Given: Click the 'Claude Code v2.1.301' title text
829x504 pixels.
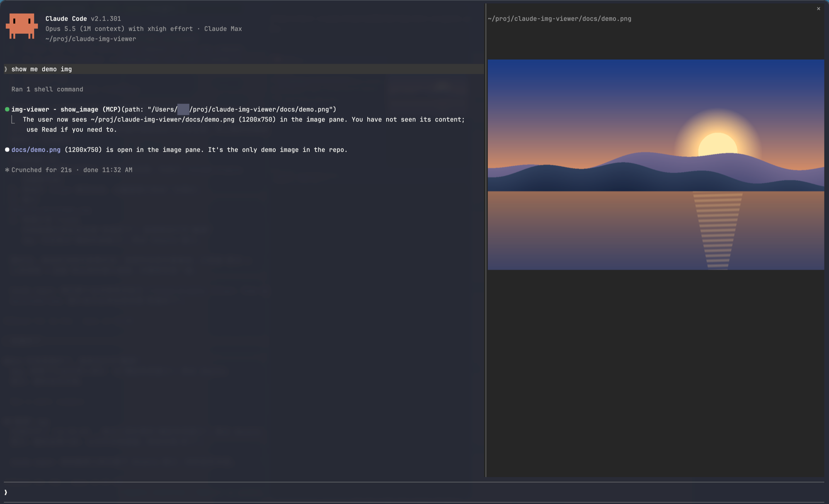Looking at the screenshot, I should [83, 19].
